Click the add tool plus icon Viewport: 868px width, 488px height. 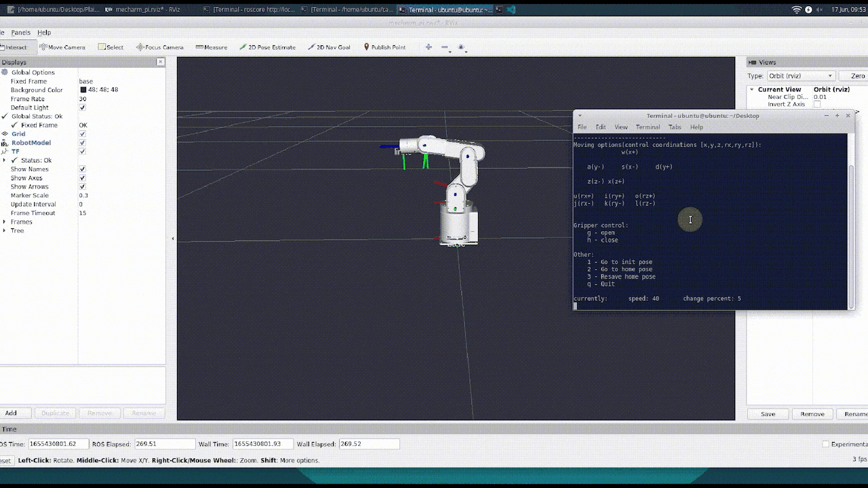pyautogui.click(x=429, y=47)
